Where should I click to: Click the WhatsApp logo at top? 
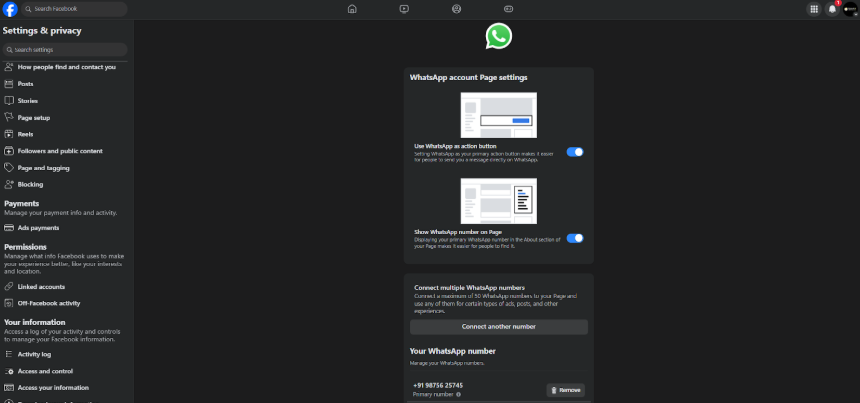point(499,37)
